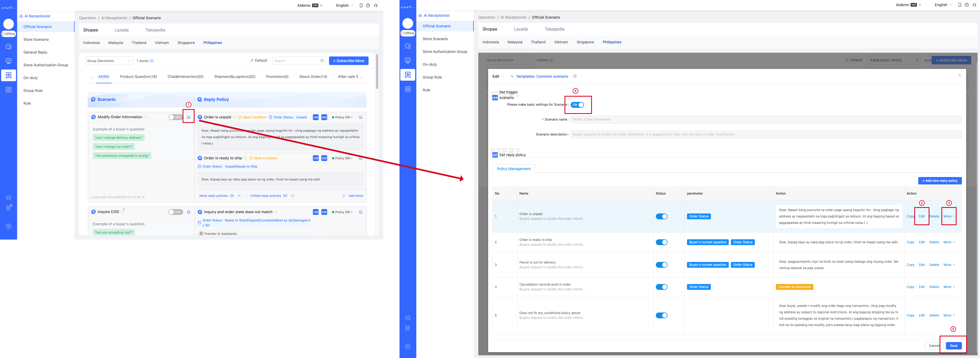Open Policy ON dropdown for Inquiry and order state
The width and height of the screenshot is (980, 358).
click(x=342, y=212)
